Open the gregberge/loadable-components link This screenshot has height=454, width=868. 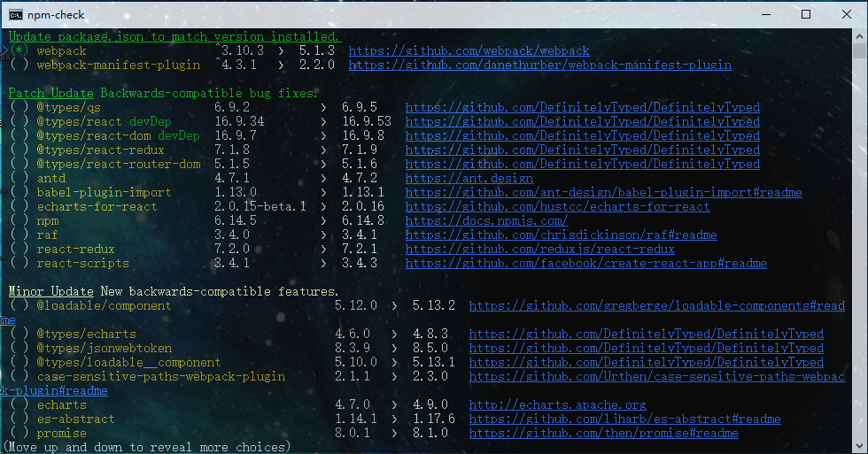tap(656, 305)
